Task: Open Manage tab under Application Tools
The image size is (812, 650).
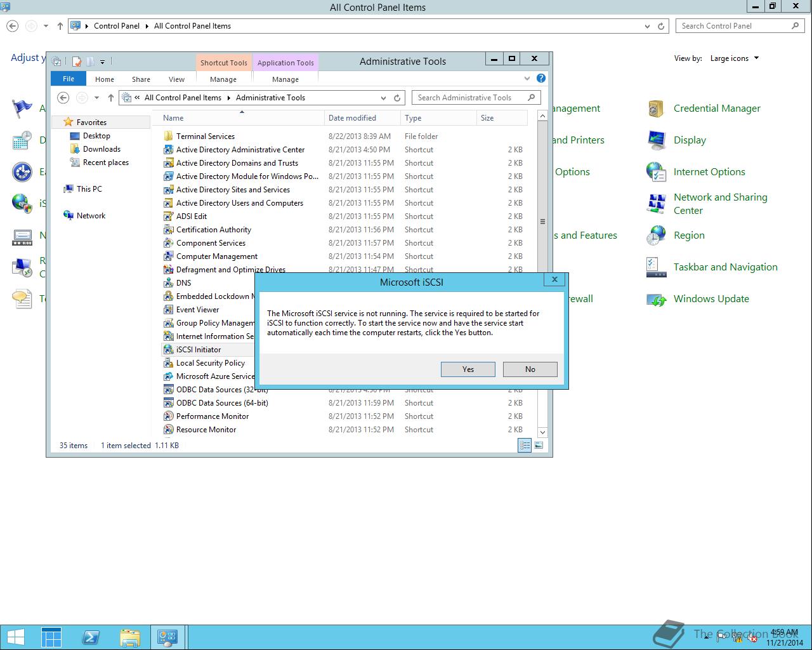Action: (x=285, y=79)
